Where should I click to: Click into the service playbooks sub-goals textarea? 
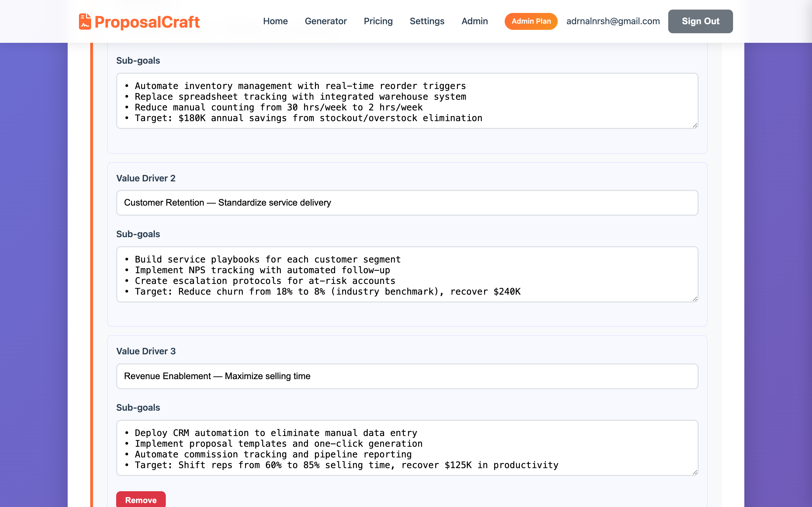407,274
